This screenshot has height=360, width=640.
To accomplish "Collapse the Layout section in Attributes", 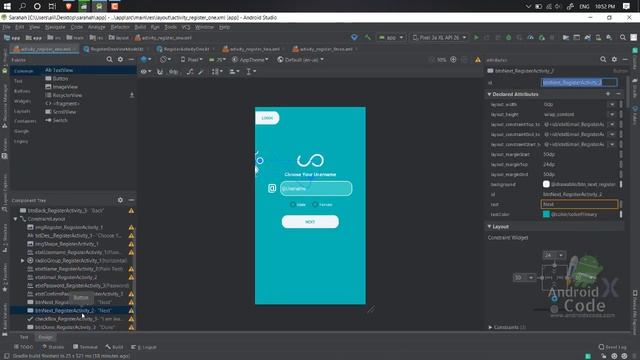I will [489, 227].
